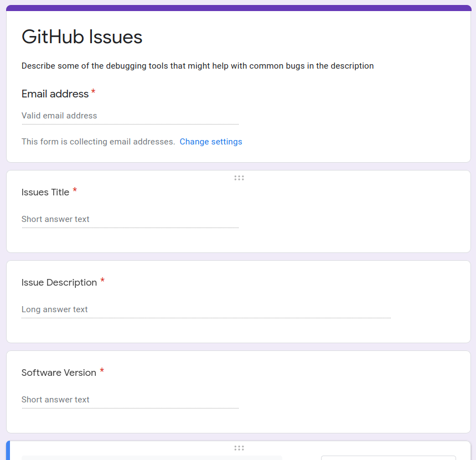Screen dimensions: 476x460
Task: Edit the Issues Title question label
Action: tap(45, 192)
